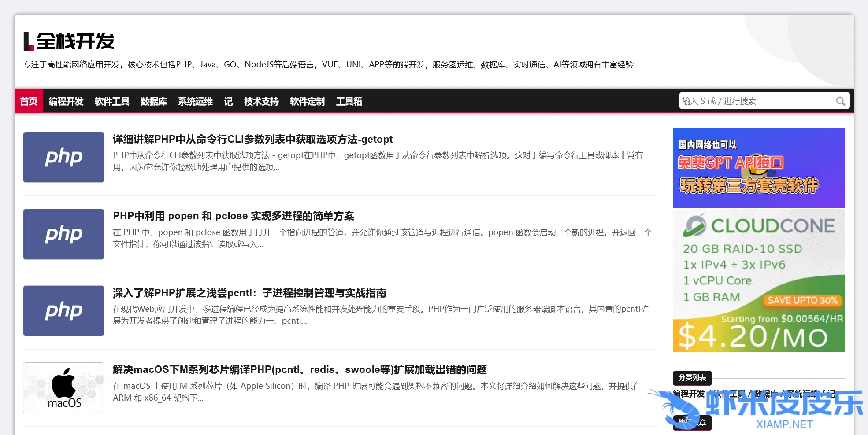
Task: Click the search magnifier icon
Action: [840, 101]
